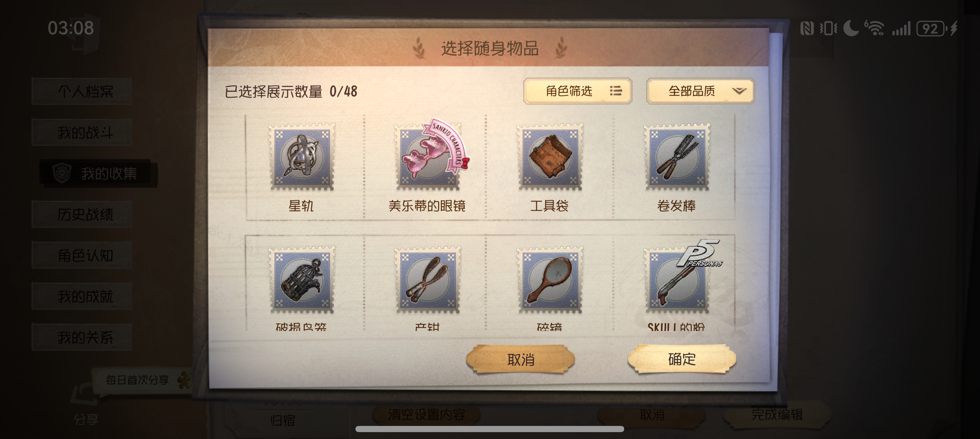The height and width of the screenshot is (439, 980).
Task: Pick the broken hand mirror stamp
Action: 550,280
